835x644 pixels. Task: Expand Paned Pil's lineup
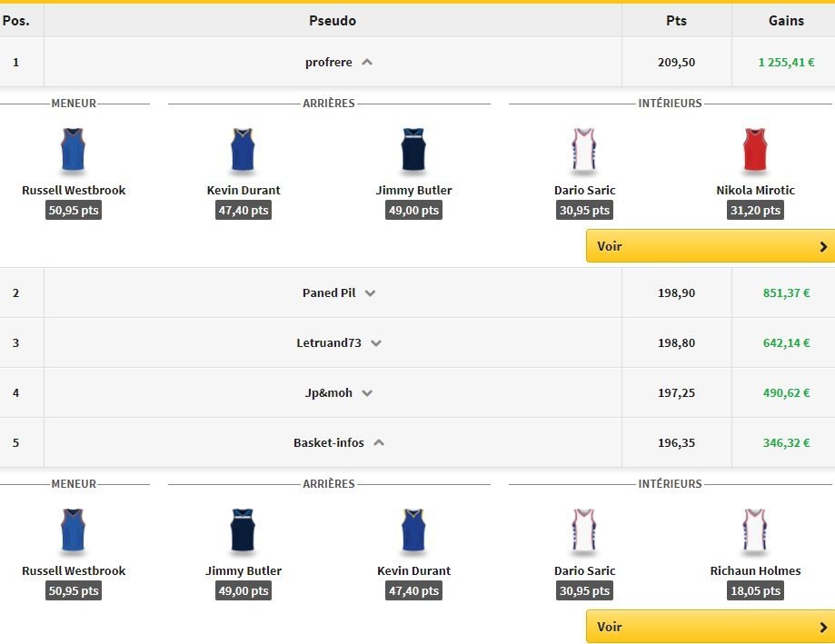tap(370, 293)
